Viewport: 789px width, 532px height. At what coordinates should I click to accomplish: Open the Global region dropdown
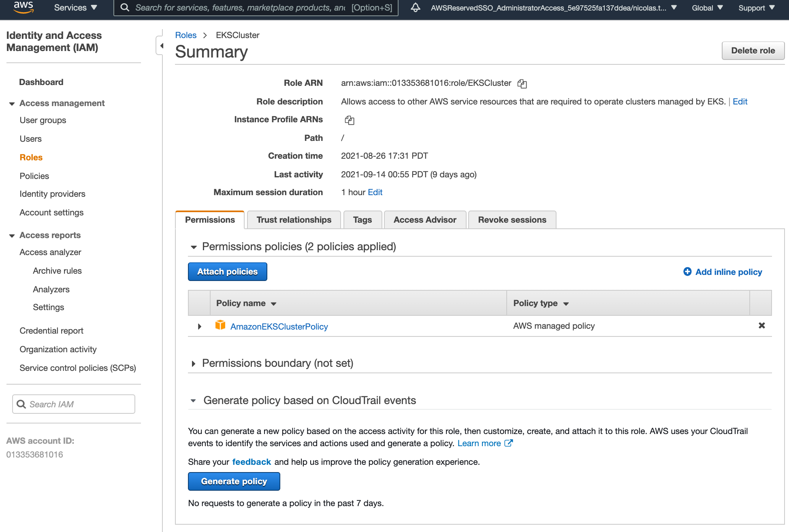(x=707, y=8)
